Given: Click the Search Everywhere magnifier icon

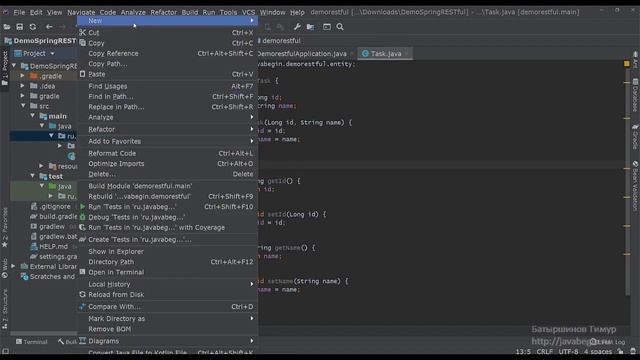Looking at the screenshot, I should pyautogui.click(x=340, y=27).
